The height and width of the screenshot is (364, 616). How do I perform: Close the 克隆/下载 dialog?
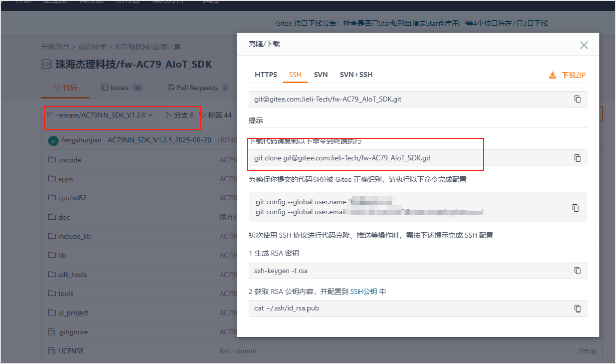coord(584,45)
